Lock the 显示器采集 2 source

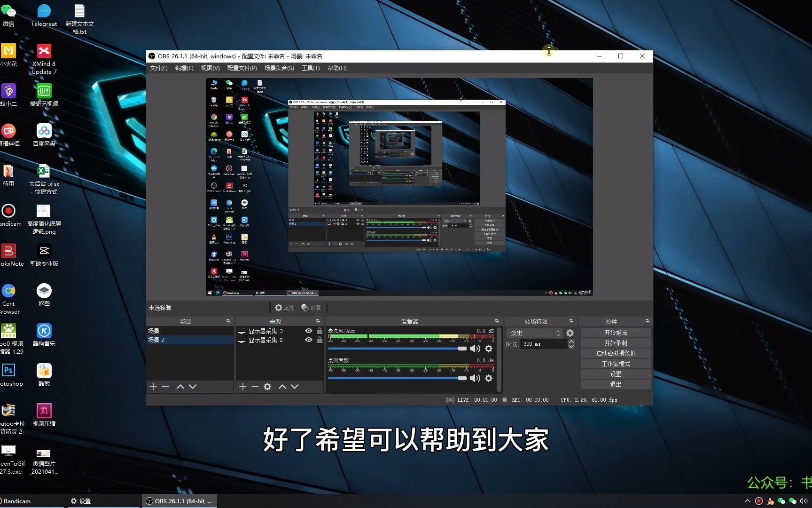320,340
